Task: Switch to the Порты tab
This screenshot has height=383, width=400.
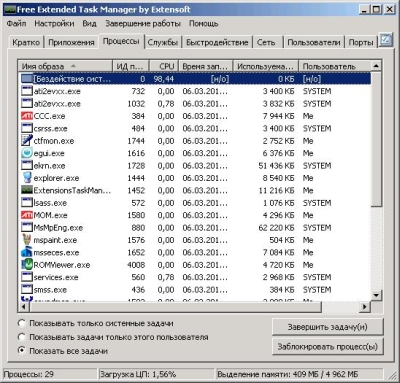Action: coord(361,42)
